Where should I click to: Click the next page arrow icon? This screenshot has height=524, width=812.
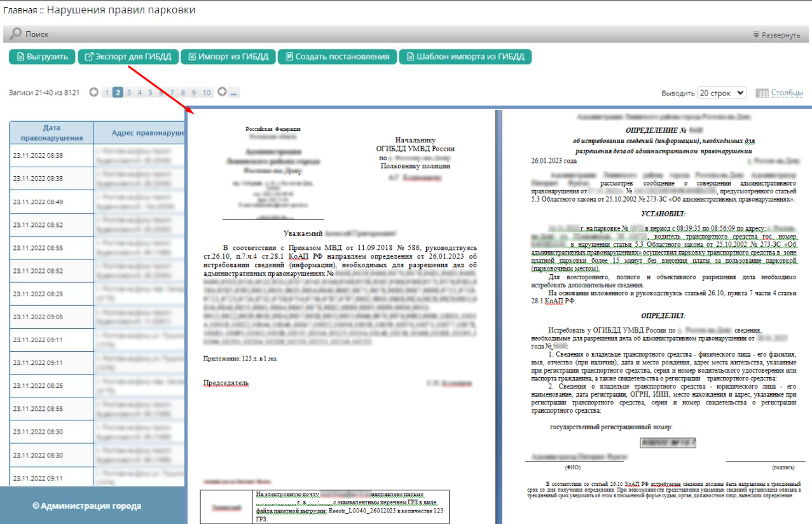click(222, 93)
